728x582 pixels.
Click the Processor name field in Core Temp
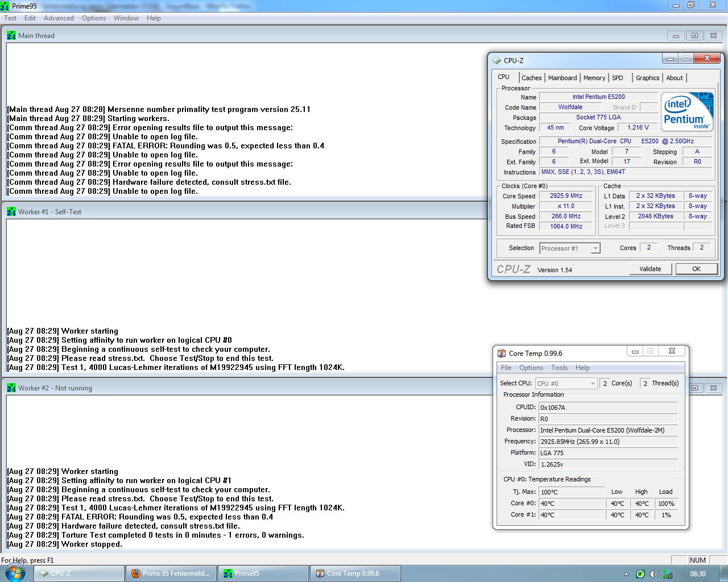608,430
